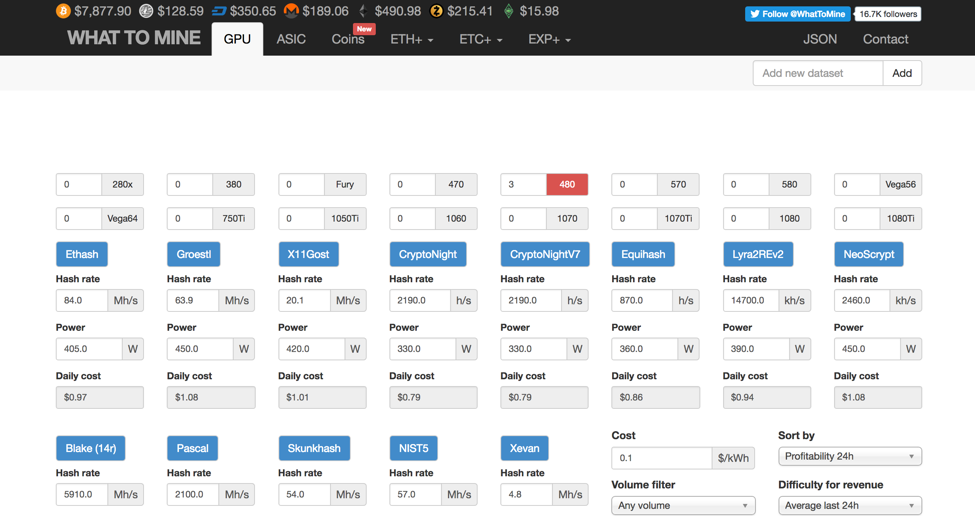Disable the active red 480 GPU button
This screenshot has height=516, width=975.
(x=567, y=185)
